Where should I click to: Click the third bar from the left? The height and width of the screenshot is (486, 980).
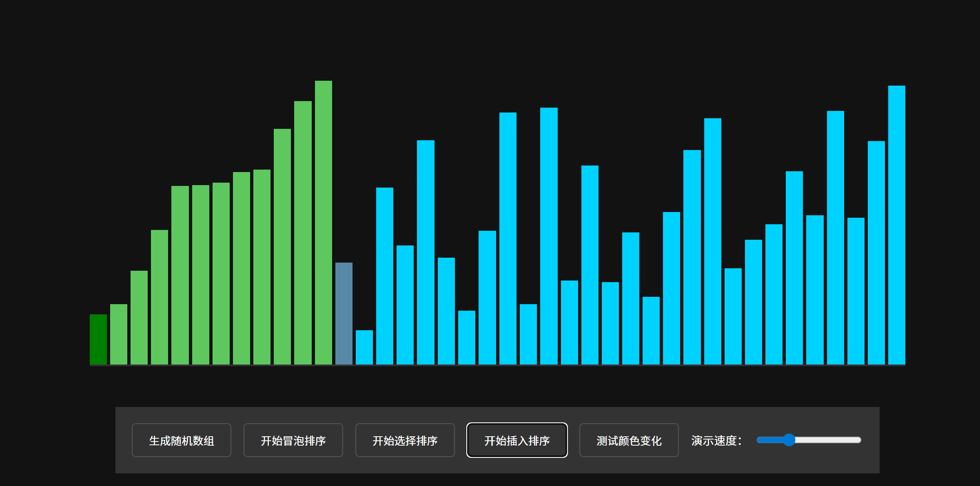(x=139, y=317)
